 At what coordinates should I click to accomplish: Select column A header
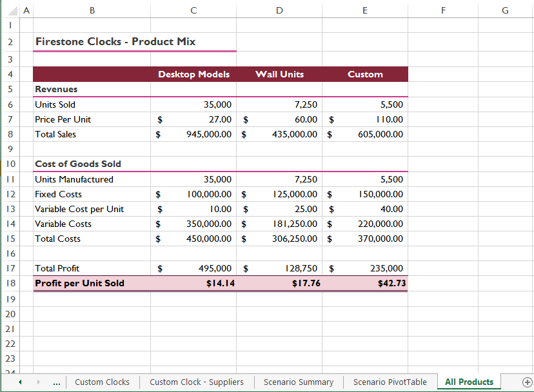pyautogui.click(x=26, y=10)
